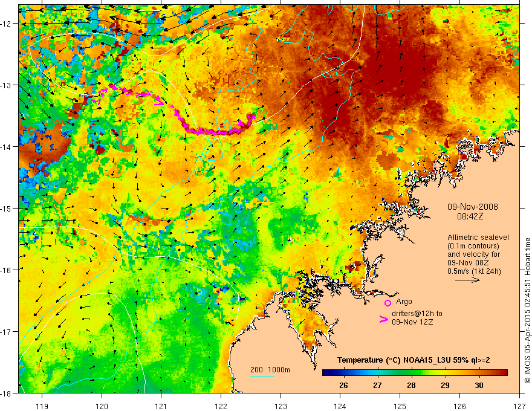The width and height of the screenshot is (532, 411).
Task: Click the magenta Argo circle legend symbol
Action: (388, 303)
